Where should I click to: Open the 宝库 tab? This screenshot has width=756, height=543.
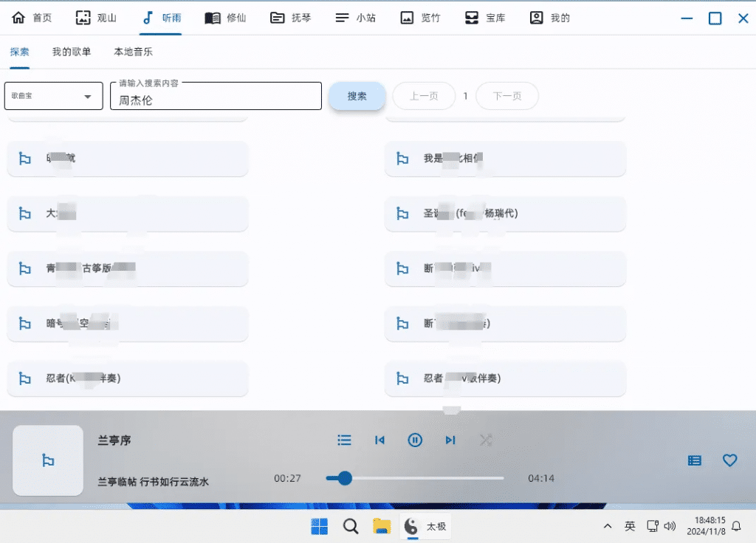pyautogui.click(x=484, y=18)
